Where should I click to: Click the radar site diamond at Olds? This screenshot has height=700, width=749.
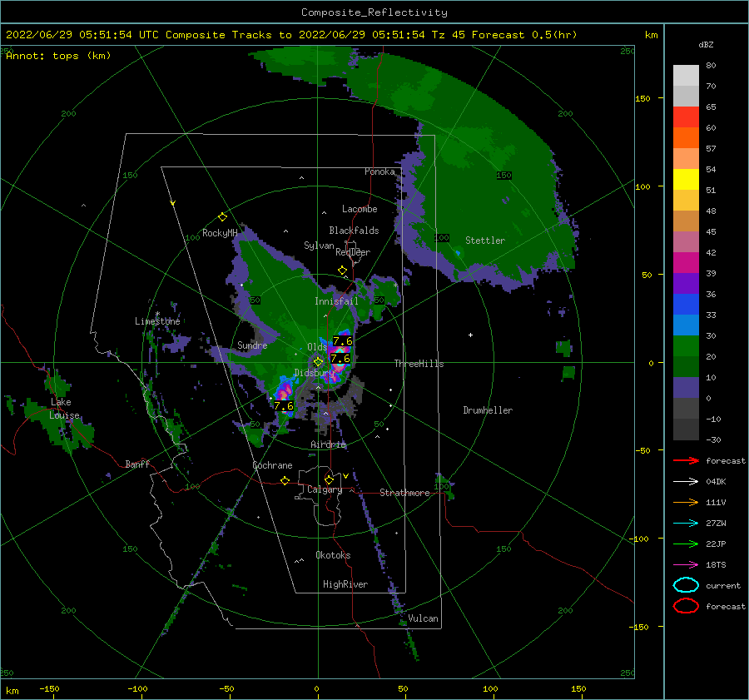tap(318, 362)
